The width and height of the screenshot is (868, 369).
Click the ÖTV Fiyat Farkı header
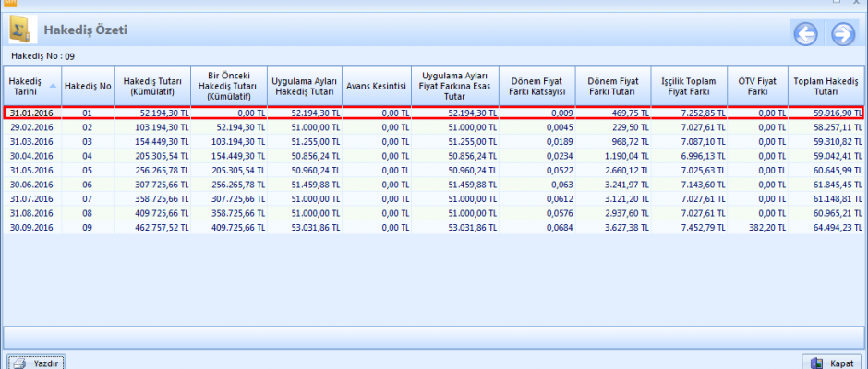[x=757, y=86]
